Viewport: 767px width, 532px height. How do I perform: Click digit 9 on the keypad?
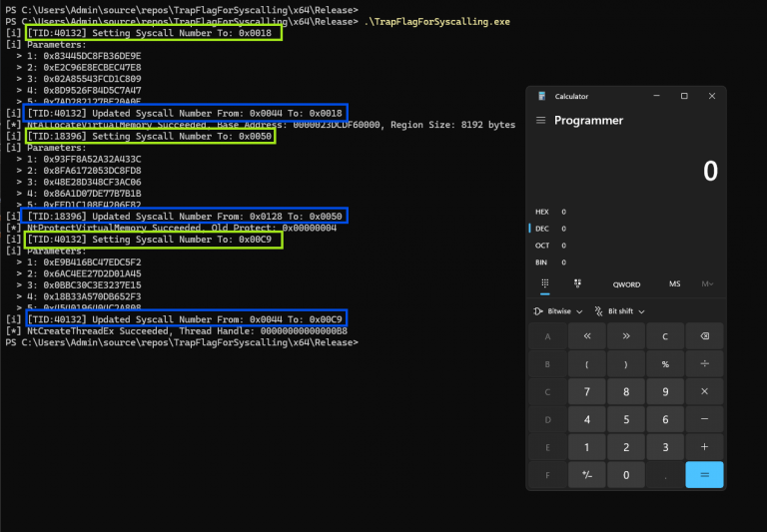[x=665, y=391]
